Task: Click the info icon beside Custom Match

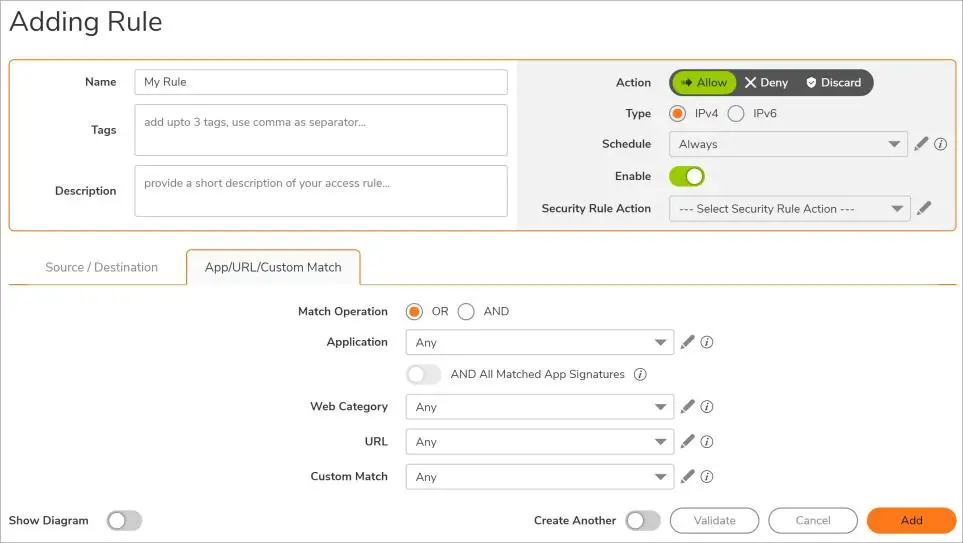Action: (x=707, y=476)
